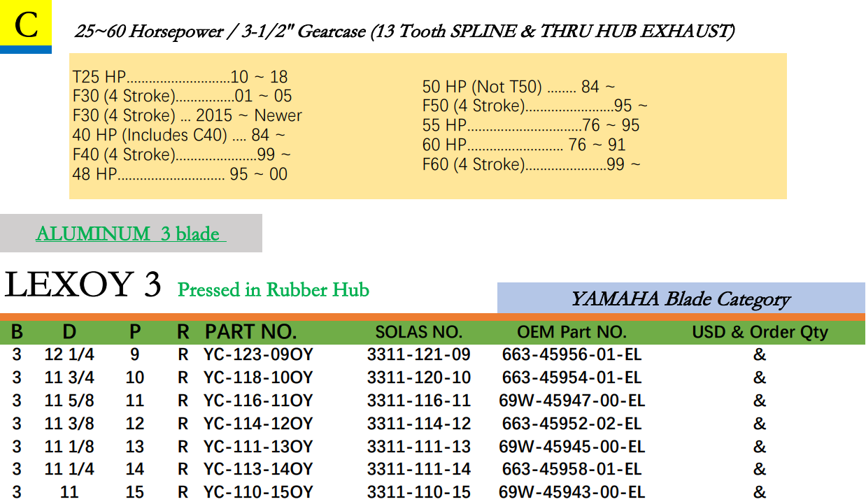
Task: Select the green "Pressed in Rubber Hub" text
Action: (274, 289)
